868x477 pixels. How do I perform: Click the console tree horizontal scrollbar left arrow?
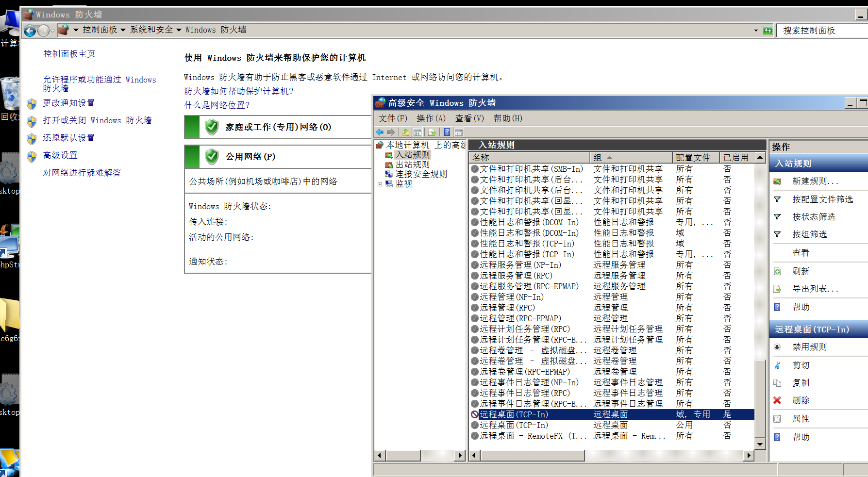(x=380, y=455)
